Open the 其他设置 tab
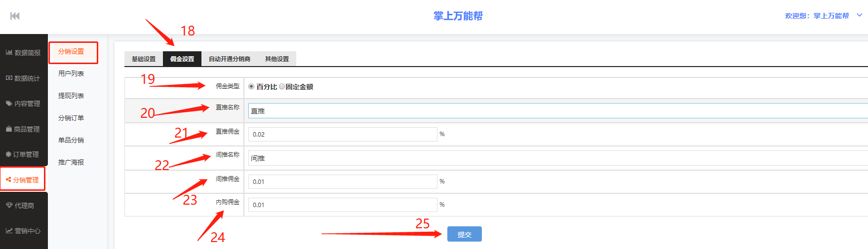The image size is (868, 249). 276,59
